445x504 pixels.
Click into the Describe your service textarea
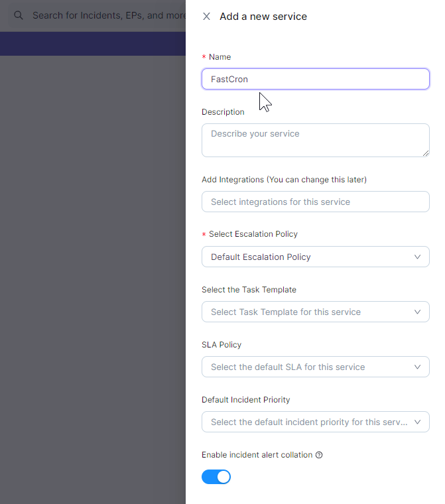pyautogui.click(x=315, y=140)
